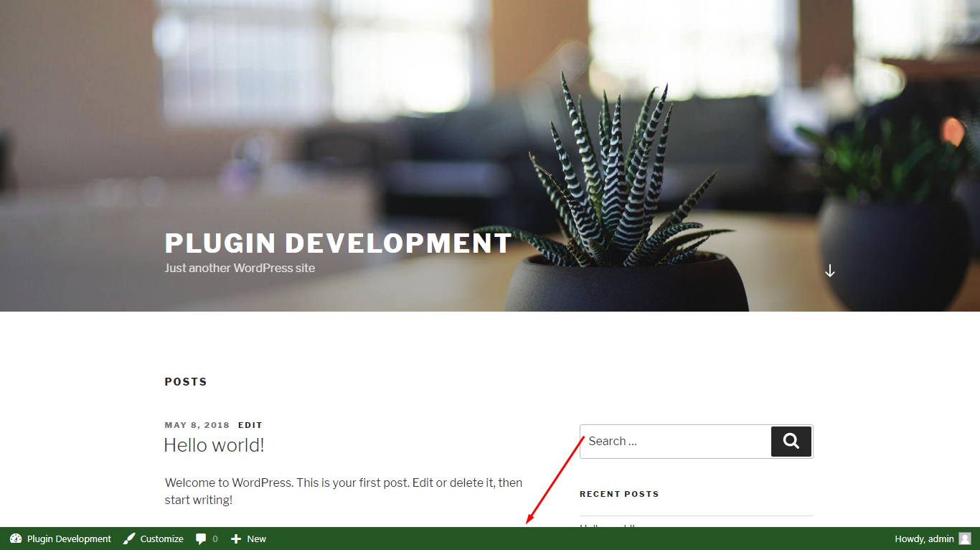
Task: Open Customize in the admin bar
Action: [x=153, y=539]
